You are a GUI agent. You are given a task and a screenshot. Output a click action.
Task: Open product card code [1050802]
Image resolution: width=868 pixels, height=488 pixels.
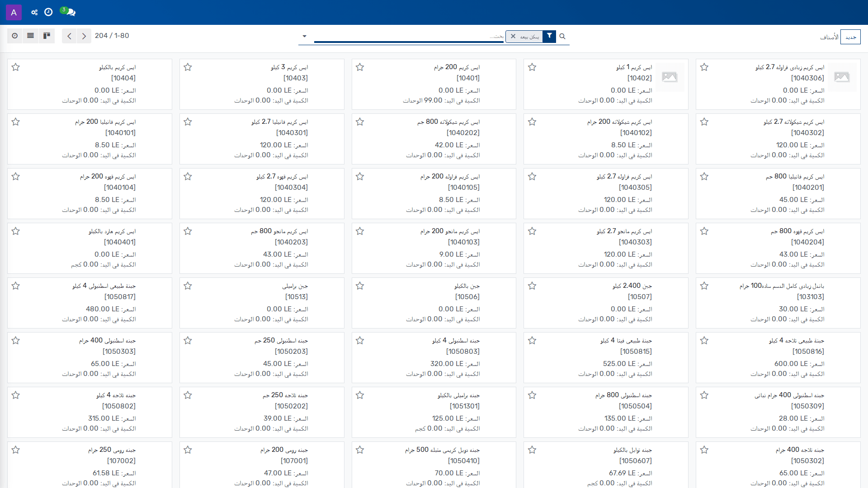(x=119, y=406)
